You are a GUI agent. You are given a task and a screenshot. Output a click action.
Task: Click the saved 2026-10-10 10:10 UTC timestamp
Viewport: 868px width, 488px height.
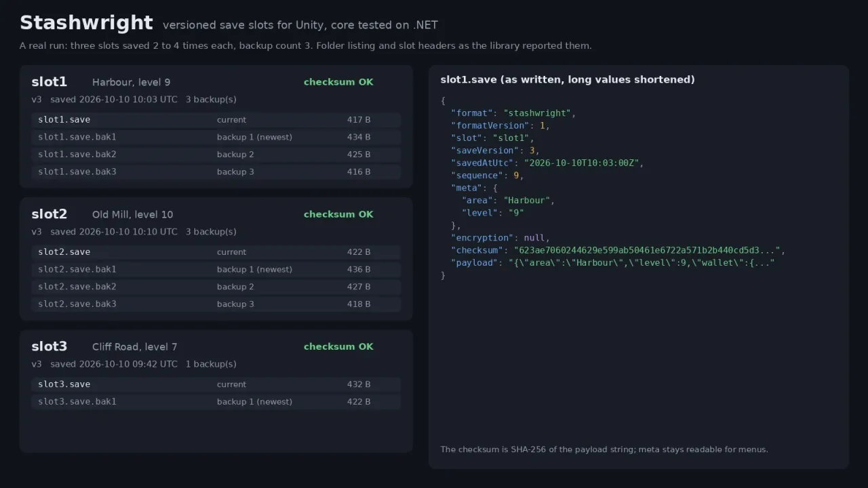114,232
